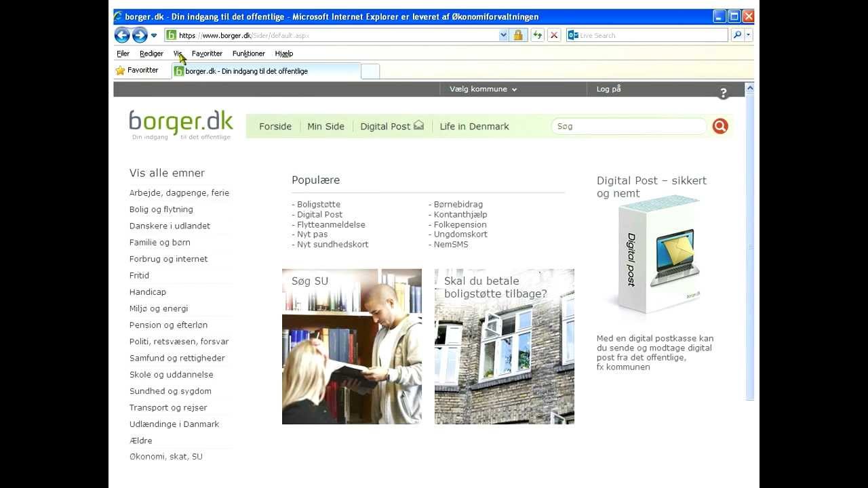Open a new blank tab
Image resolution: width=868 pixels, height=488 pixels.
coord(370,71)
